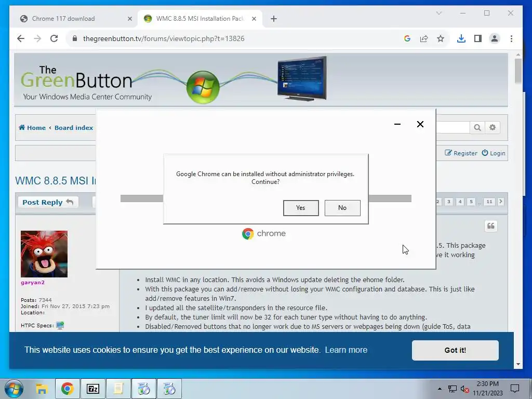Open the Learn more cookie link
This screenshot has width=532, height=399.
pyautogui.click(x=346, y=350)
